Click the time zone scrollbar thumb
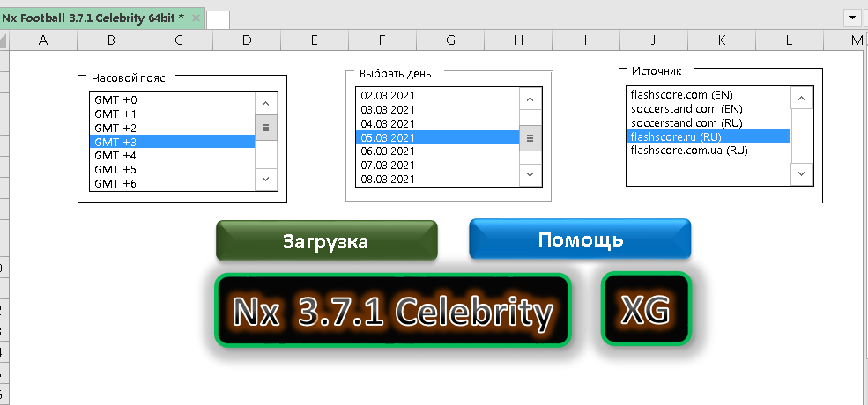Viewport: 868px width, 405px height. pyautogui.click(x=265, y=128)
